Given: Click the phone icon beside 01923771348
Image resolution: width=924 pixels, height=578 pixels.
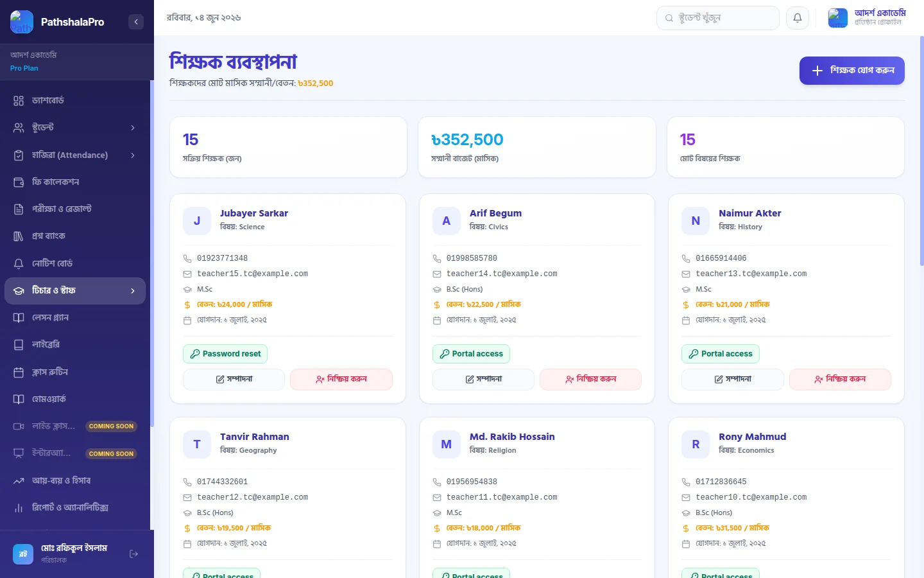Looking at the screenshot, I should pos(187,259).
